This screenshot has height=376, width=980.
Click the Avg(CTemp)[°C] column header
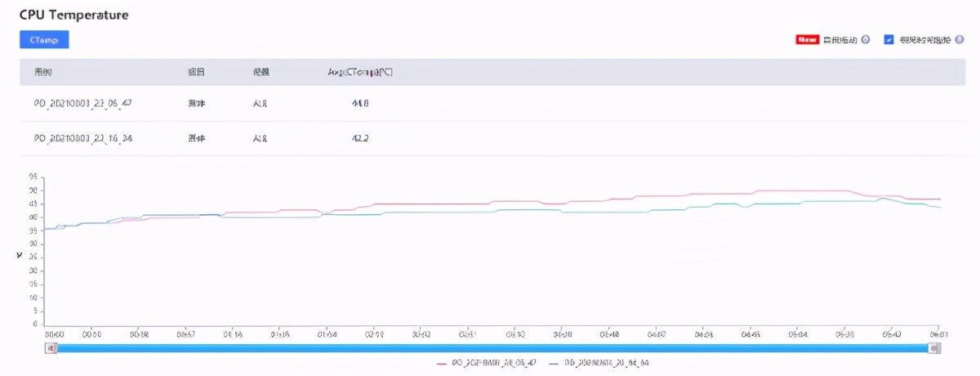click(360, 72)
